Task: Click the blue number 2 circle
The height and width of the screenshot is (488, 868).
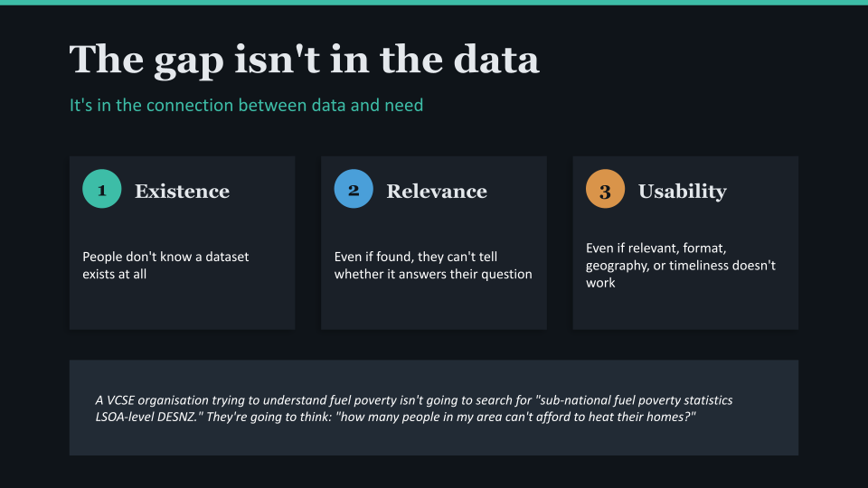Action: tap(353, 191)
